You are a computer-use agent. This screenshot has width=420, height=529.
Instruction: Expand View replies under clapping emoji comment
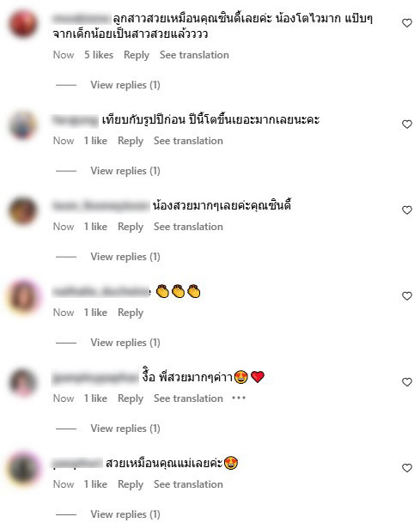(125, 343)
